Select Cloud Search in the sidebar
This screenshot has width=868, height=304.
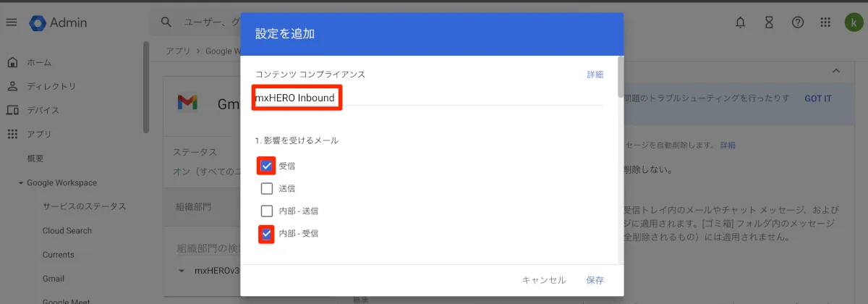[x=67, y=231]
